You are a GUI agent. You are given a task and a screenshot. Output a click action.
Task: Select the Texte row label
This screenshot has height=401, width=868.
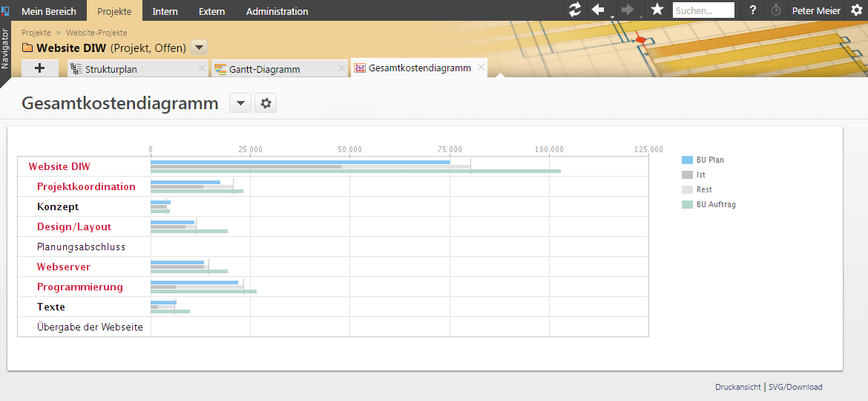pos(51,307)
